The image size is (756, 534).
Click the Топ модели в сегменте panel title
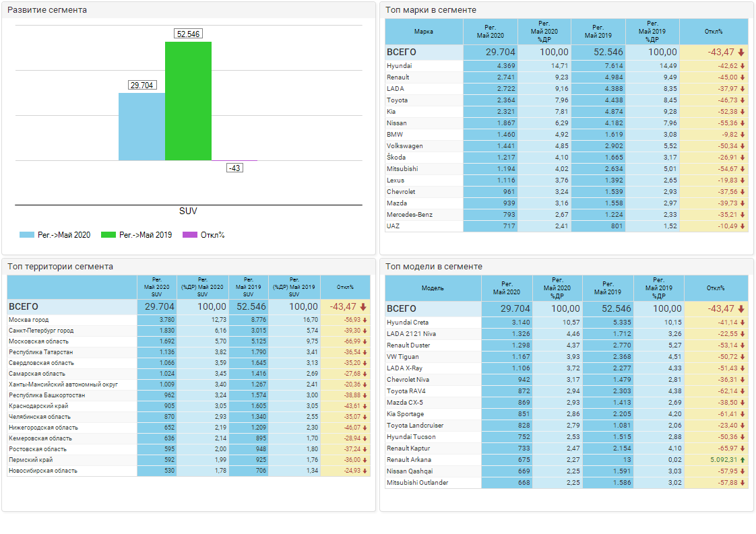[434, 267]
